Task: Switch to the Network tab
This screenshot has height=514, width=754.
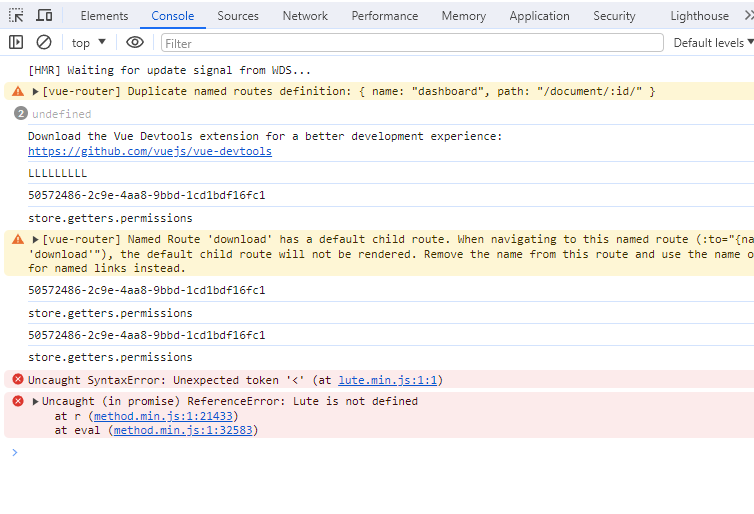Action: pos(305,16)
